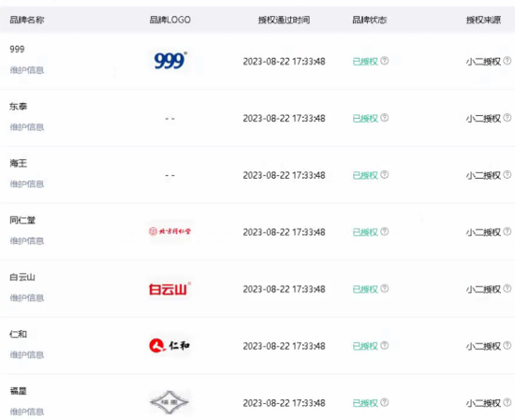Click help icon next to 东泰 已授权 status
The width and height of the screenshot is (515, 420).
tap(385, 118)
